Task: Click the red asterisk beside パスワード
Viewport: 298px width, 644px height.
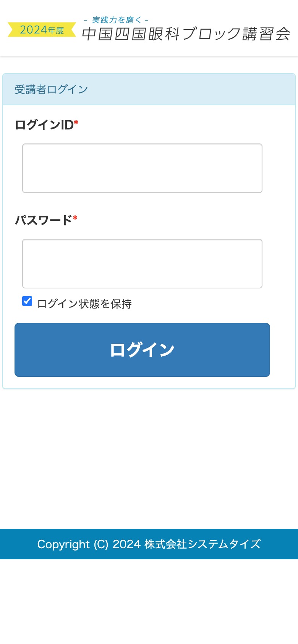Action: click(75, 218)
